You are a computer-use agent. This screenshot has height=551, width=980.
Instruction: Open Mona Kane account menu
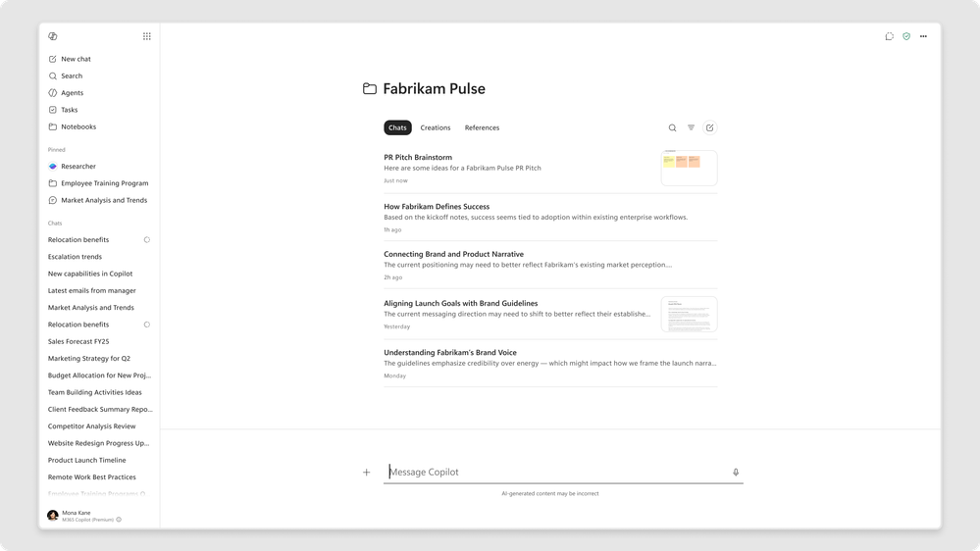[x=84, y=516]
